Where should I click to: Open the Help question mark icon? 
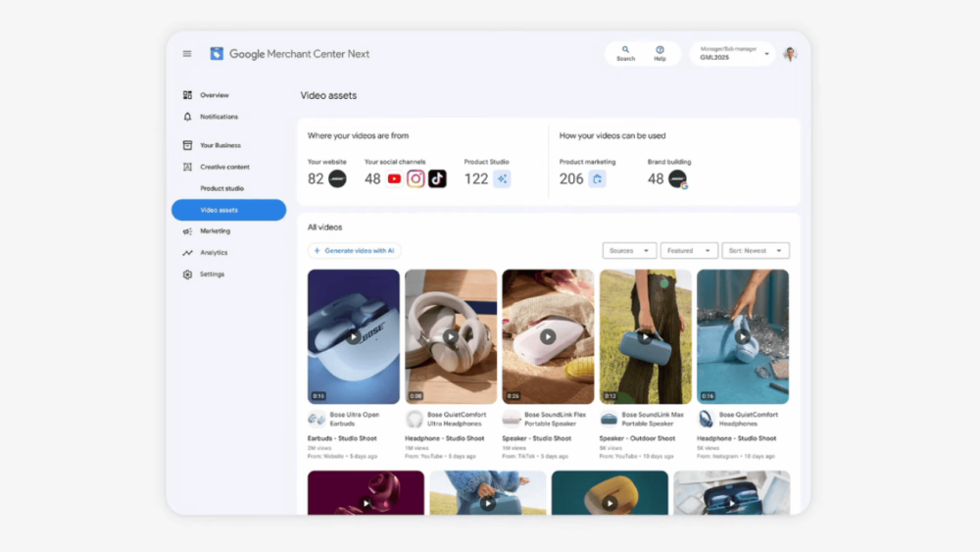(x=660, y=49)
